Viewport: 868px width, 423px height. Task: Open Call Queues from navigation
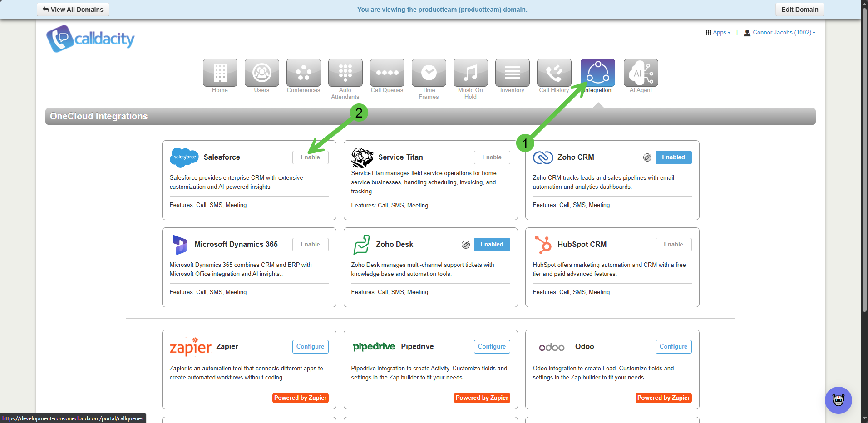tap(387, 73)
